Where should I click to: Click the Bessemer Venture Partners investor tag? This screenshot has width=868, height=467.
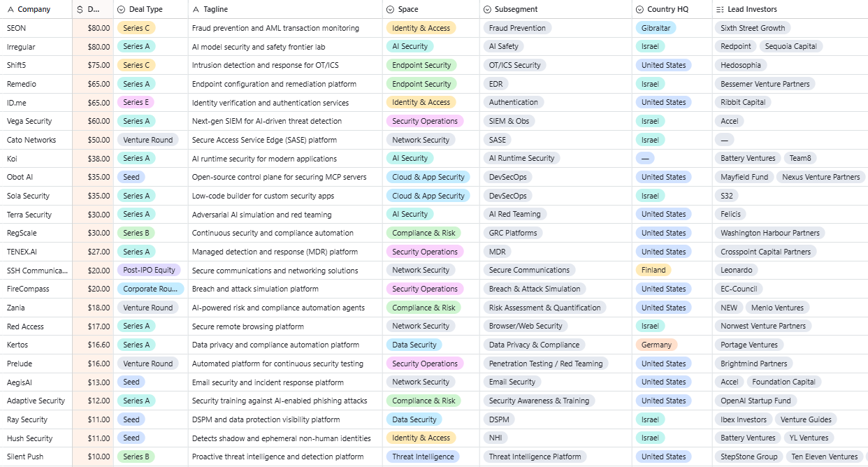point(765,84)
